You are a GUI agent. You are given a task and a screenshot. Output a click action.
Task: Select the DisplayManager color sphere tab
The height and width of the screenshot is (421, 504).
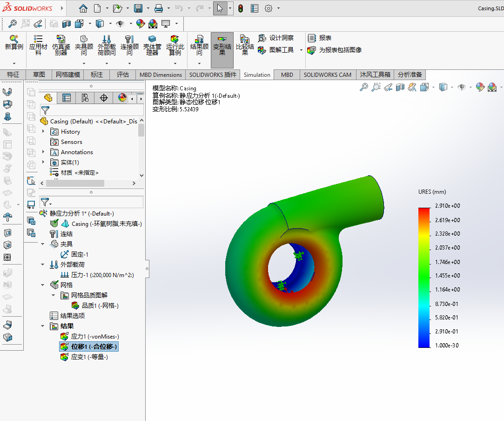121,98
